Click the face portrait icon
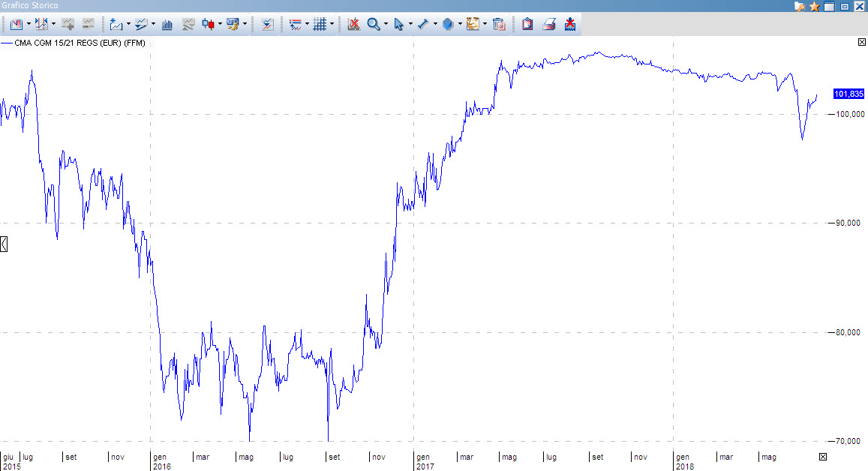Image resolution: width=868 pixels, height=471 pixels. click(x=473, y=24)
